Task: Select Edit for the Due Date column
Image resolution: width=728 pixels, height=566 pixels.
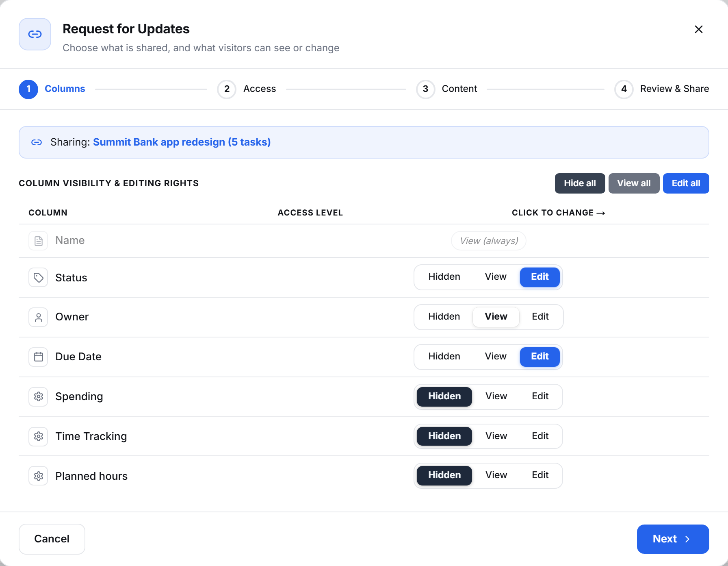Action: (540, 357)
